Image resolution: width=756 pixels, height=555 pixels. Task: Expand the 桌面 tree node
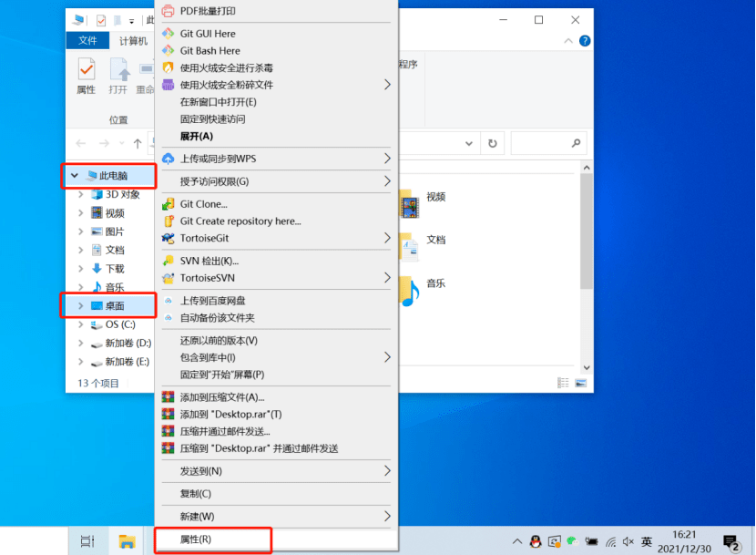click(80, 306)
